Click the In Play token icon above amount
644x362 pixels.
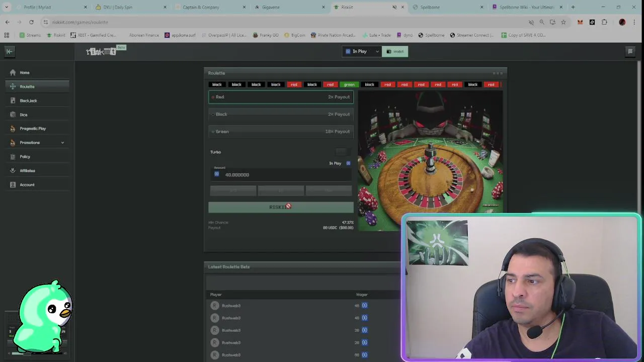348,163
